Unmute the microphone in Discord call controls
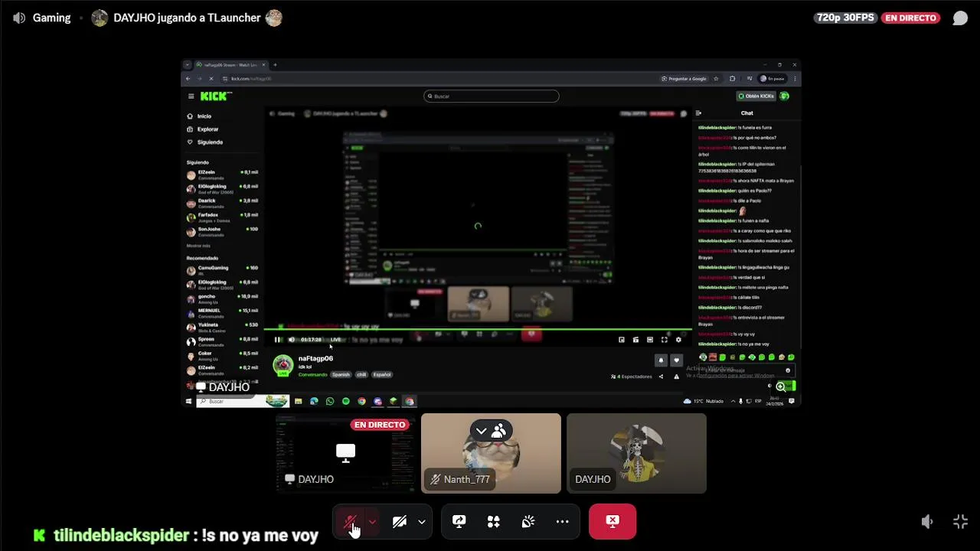 tap(351, 522)
